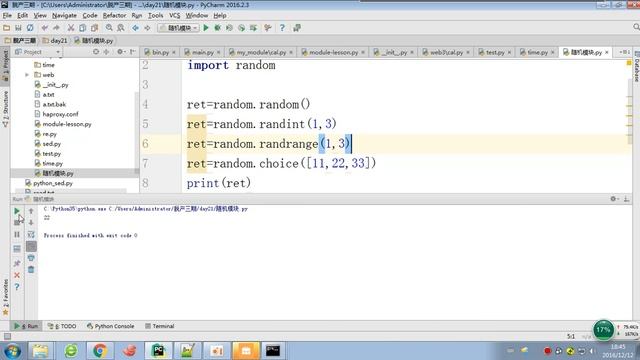The height and width of the screenshot is (360, 640).
Task: Toggle scroll to end in Run console
Action: point(31,246)
